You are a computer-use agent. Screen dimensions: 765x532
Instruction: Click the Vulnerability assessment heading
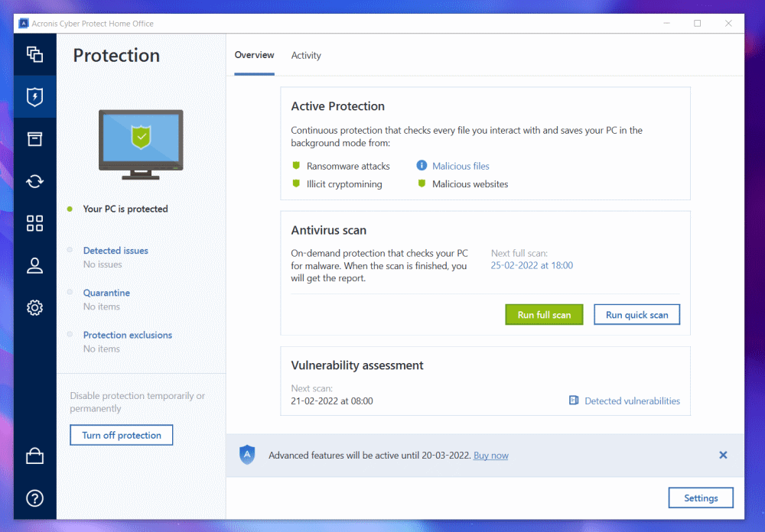(x=357, y=365)
